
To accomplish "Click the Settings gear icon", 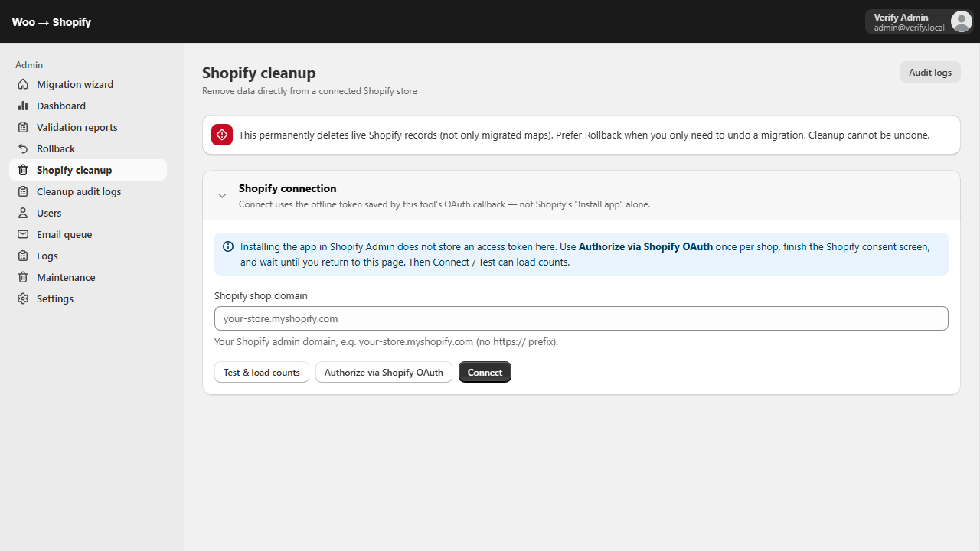I will pos(23,298).
